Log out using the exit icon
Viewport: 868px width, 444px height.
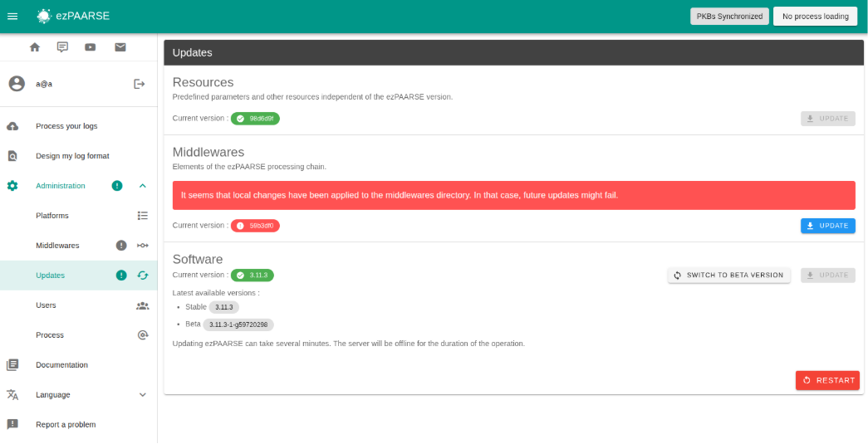[139, 84]
